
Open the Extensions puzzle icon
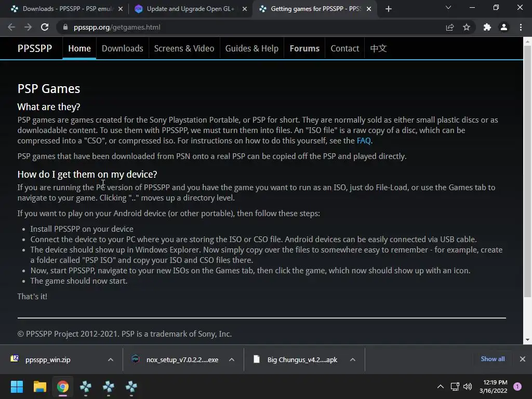point(487,27)
